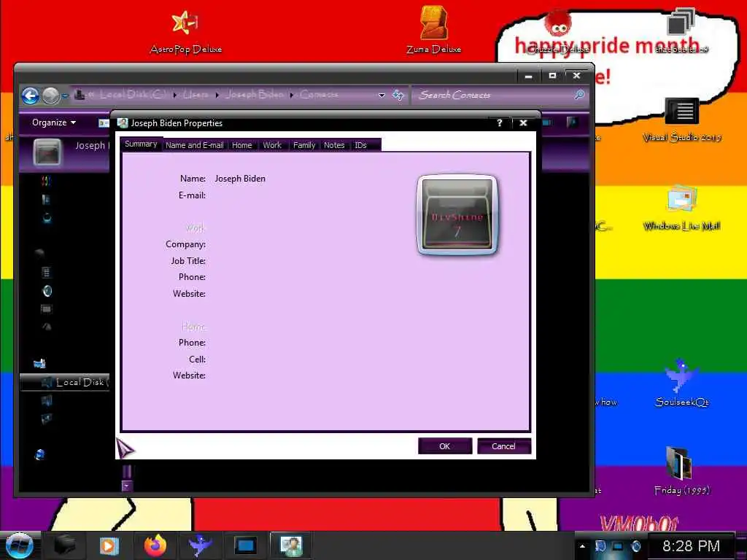
Task: Switch to contacts window in taskbar
Action: (290, 545)
